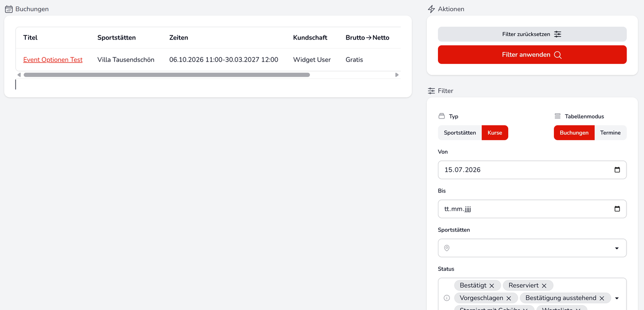This screenshot has width=644, height=310.
Task: Select Buchungen table mode
Action: point(574,133)
